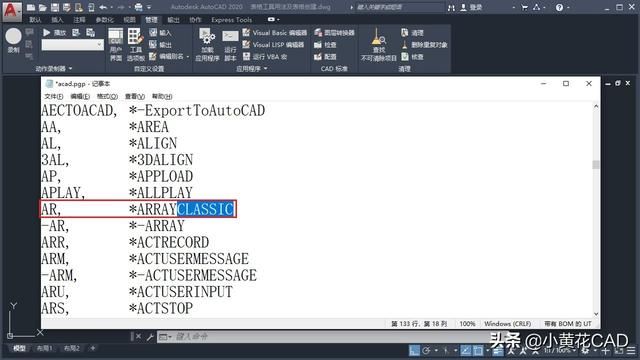Click the Find Non-Purgeable Items broom icon

click(x=378, y=44)
